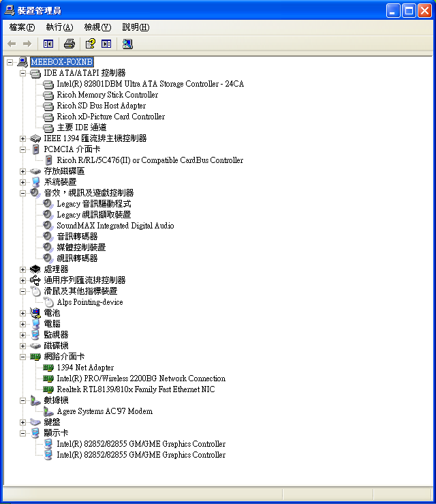The height and width of the screenshot is (504, 436).
Task: Select Agere Systems AC'97 Modem
Action: [105, 411]
